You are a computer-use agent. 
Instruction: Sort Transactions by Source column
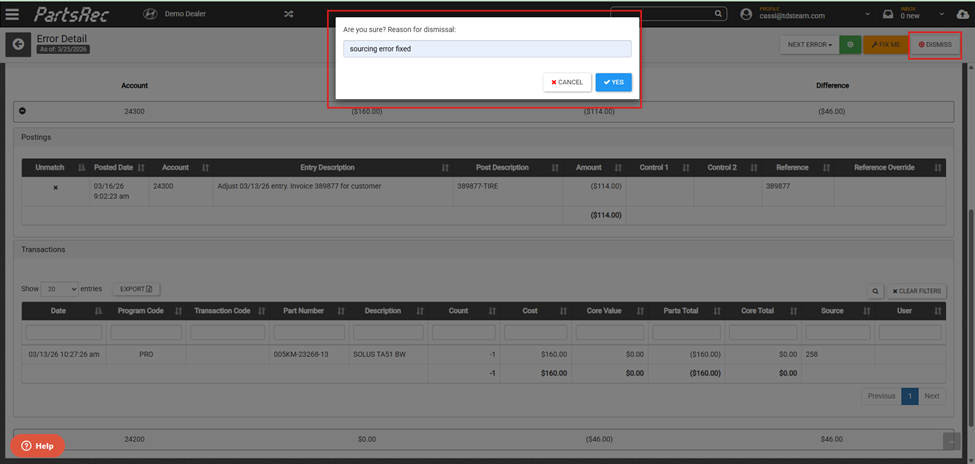pyautogui.click(x=838, y=310)
